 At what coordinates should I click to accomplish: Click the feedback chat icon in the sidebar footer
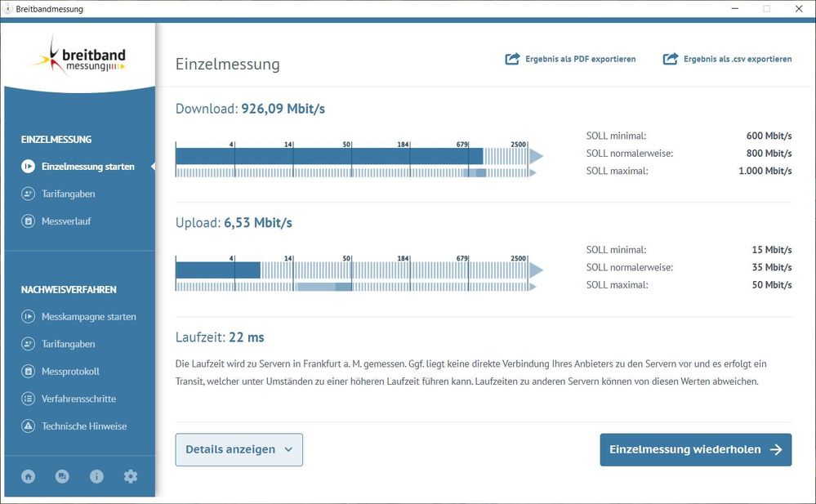pos(62,476)
